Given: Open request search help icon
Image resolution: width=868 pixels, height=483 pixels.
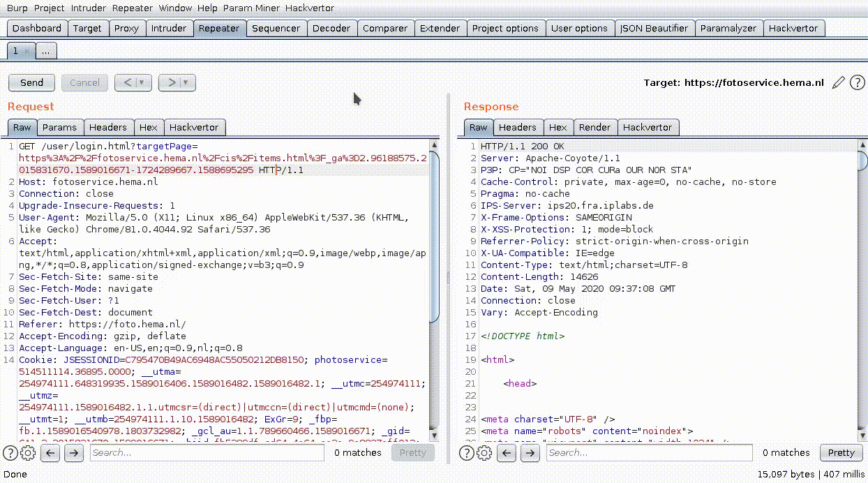Looking at the screenshot, I should (10, 452).
